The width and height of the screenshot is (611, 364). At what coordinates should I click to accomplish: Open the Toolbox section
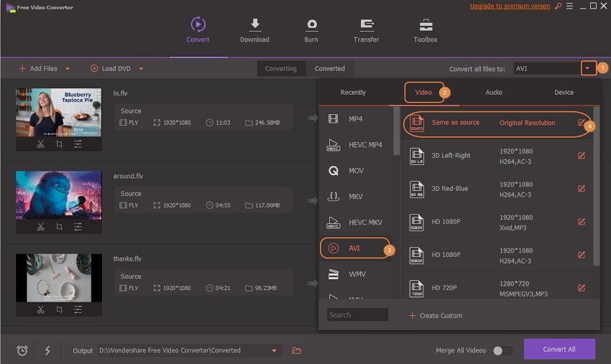[425, 30]
